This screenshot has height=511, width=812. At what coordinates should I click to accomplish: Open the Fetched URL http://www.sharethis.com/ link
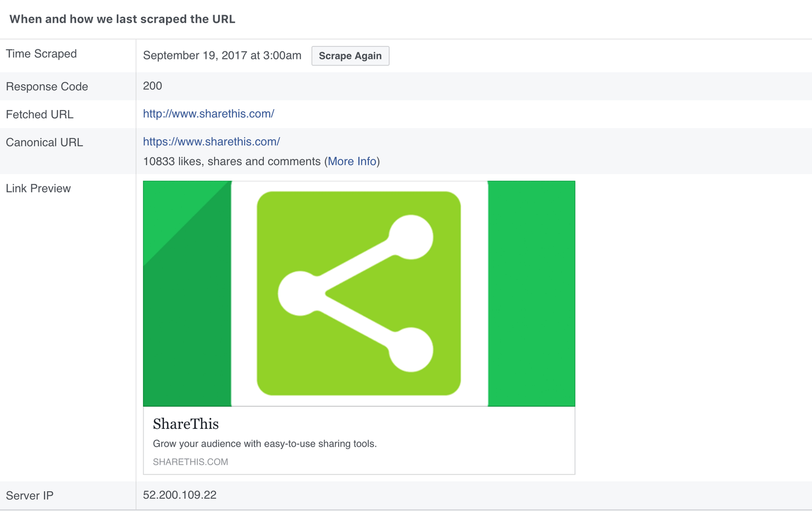[x=209, y=114]
